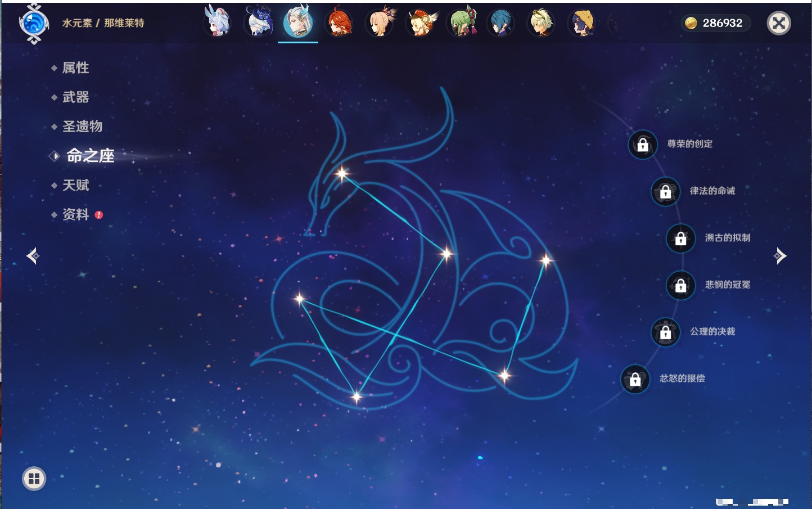Select the yellow-hooded character avatar
This screenshot has height=509, width=812.
[583, 23]
